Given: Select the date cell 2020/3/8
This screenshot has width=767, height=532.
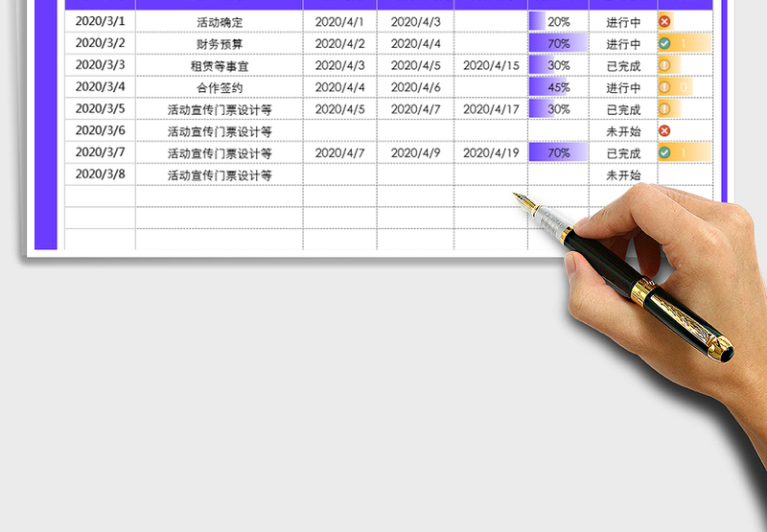Looking at the screenshot, I should coord(101,173).
